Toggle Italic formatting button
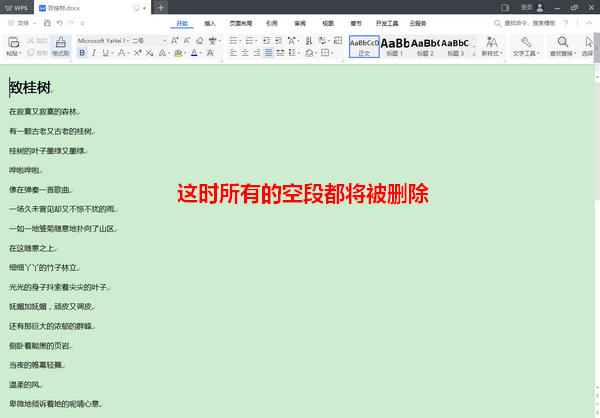 [94, 53]
